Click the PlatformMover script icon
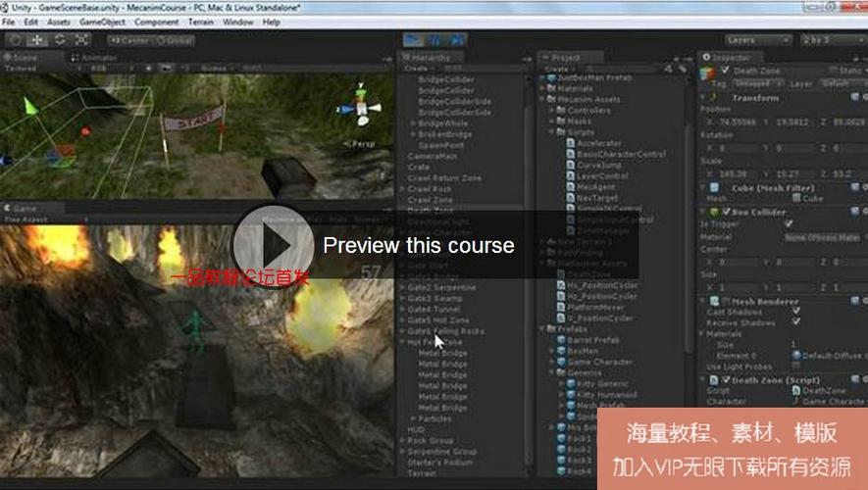This screenshot has height=490, width=868. click(561, 307)
